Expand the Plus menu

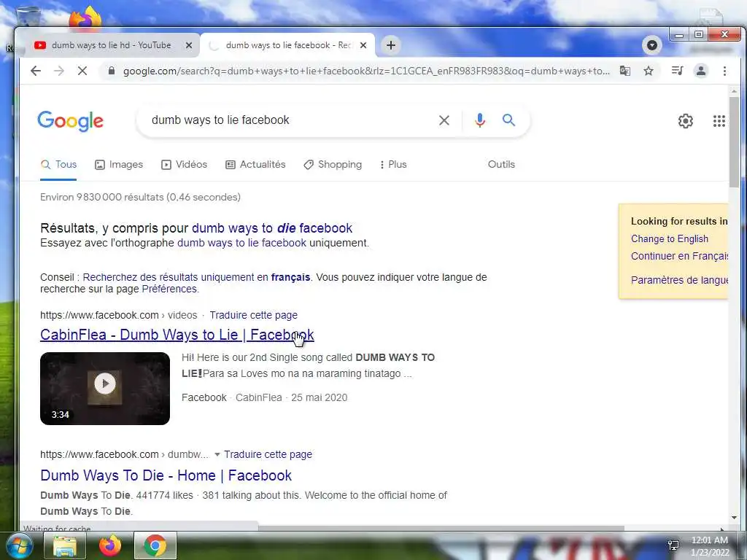click(x=393, y=164)
